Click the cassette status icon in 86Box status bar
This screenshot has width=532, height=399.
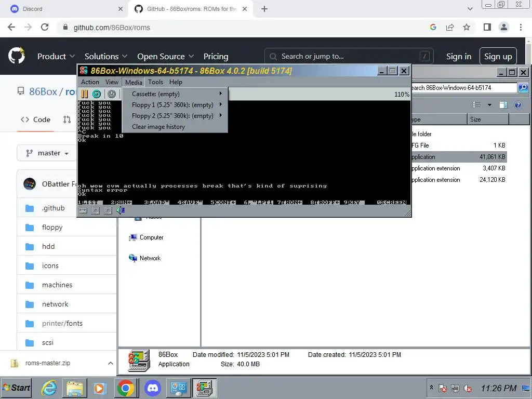(83, 211)
